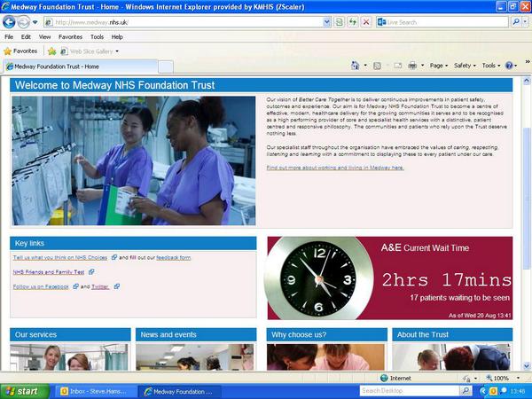Click the nurses hero photo

[134, 160]
